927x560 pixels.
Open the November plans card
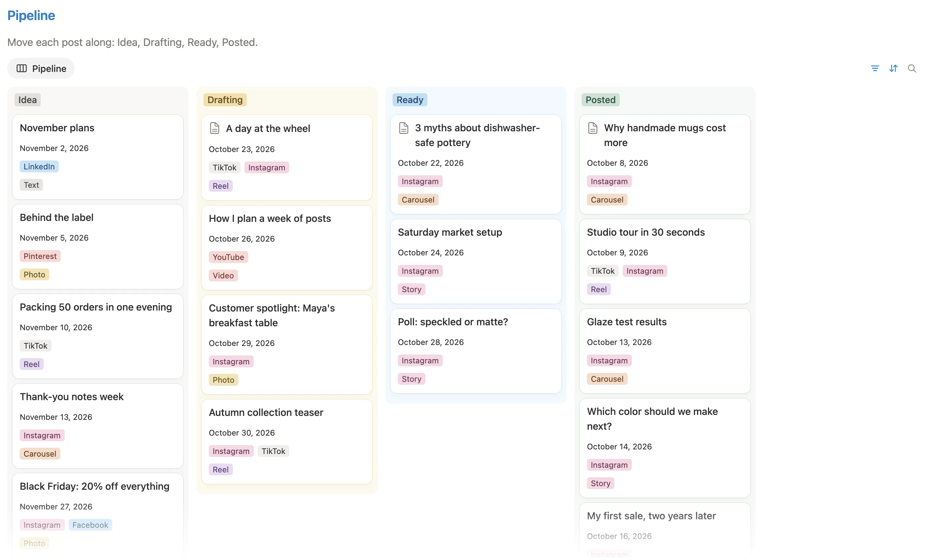[x=98, y=157]
